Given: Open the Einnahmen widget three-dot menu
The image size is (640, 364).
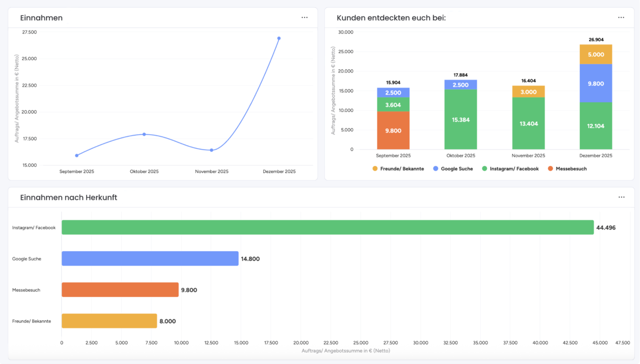Looking at the screenshot, I should coord(304,18).
